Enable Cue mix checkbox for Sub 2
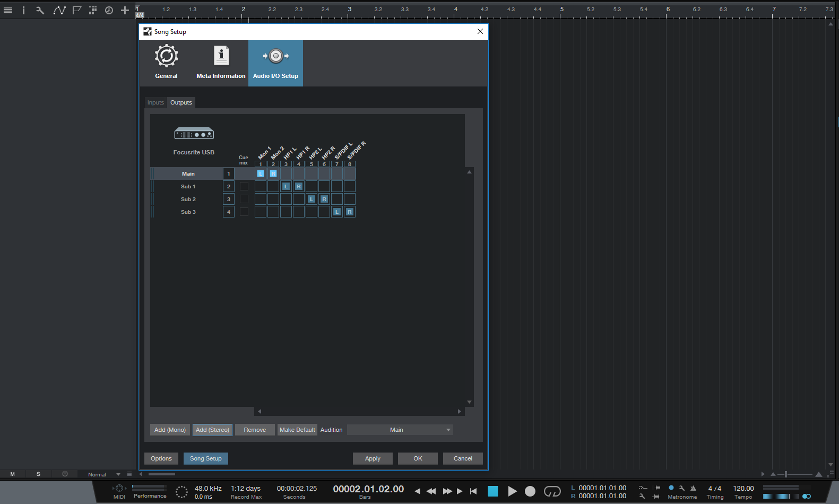Screen dimensions: 839x504 [x=244, y=199]
